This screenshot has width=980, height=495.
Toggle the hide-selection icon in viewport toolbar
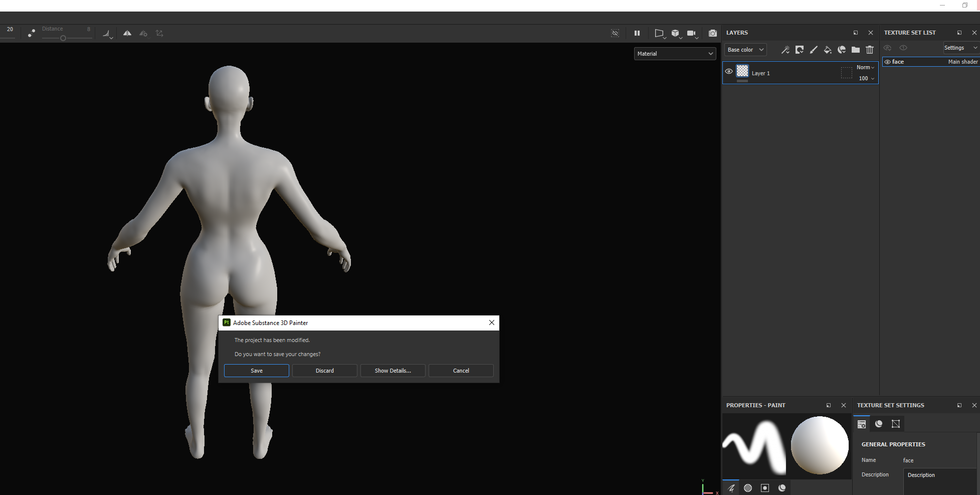(615, 33)
